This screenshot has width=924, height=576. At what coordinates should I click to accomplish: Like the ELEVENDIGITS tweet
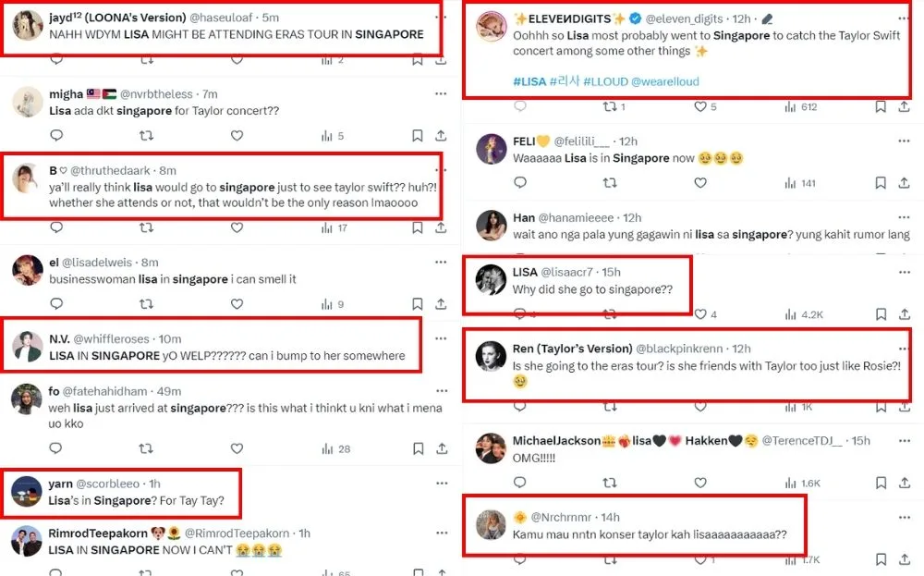[699, 106]
